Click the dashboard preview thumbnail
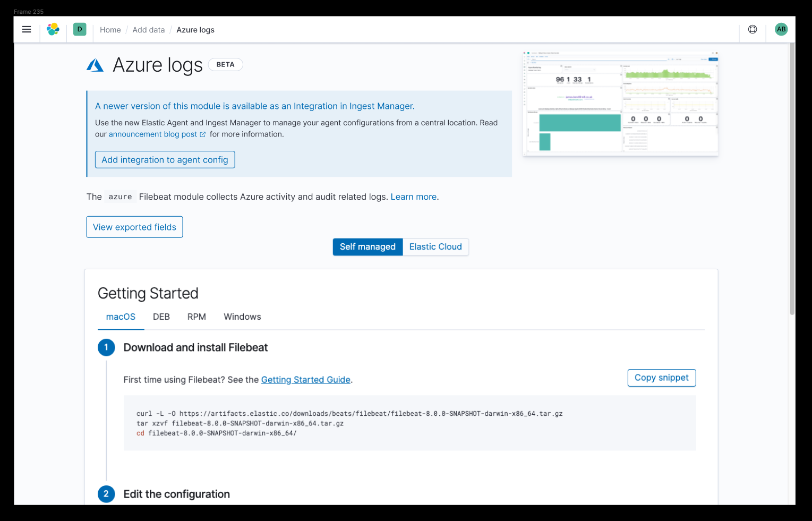The image size is (812, 521). point(620,104)
